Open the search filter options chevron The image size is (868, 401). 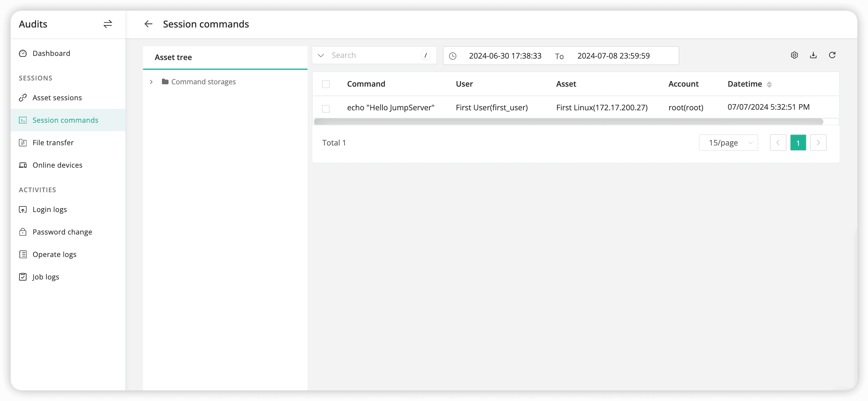coord(321,55)
